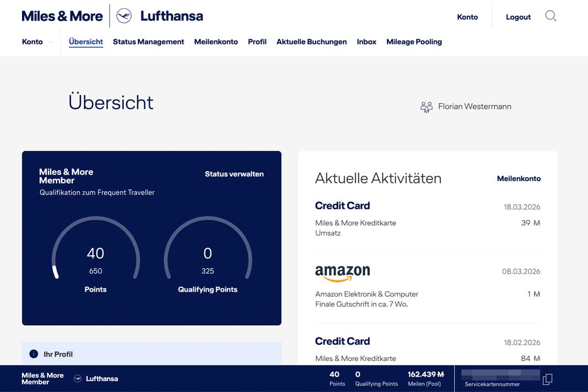
Task: Switch to the Übersicht tab
Action: pos(86,42)
